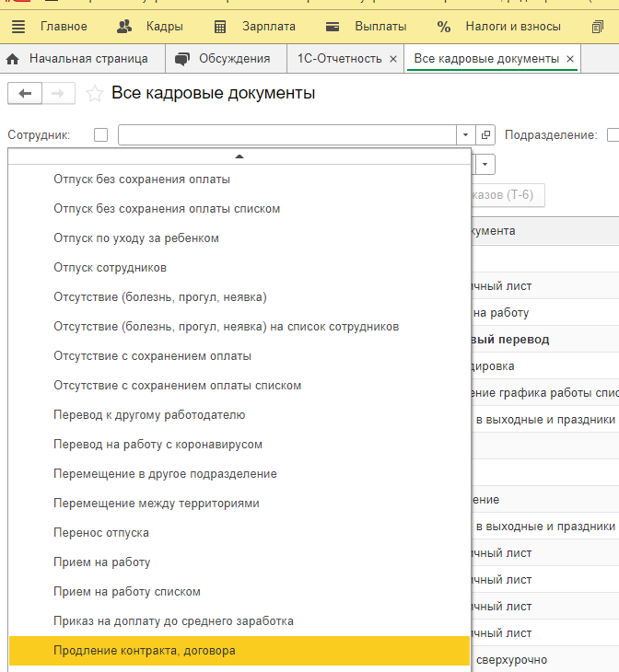
Task: Choose Продление контракта, договора item
Action: 145,651
